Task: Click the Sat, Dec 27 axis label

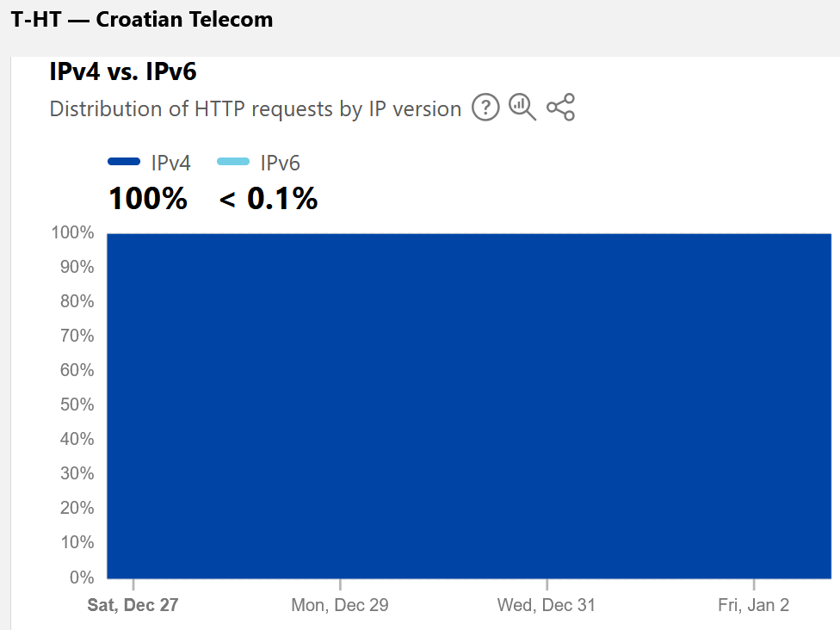Action: point(133,605)
